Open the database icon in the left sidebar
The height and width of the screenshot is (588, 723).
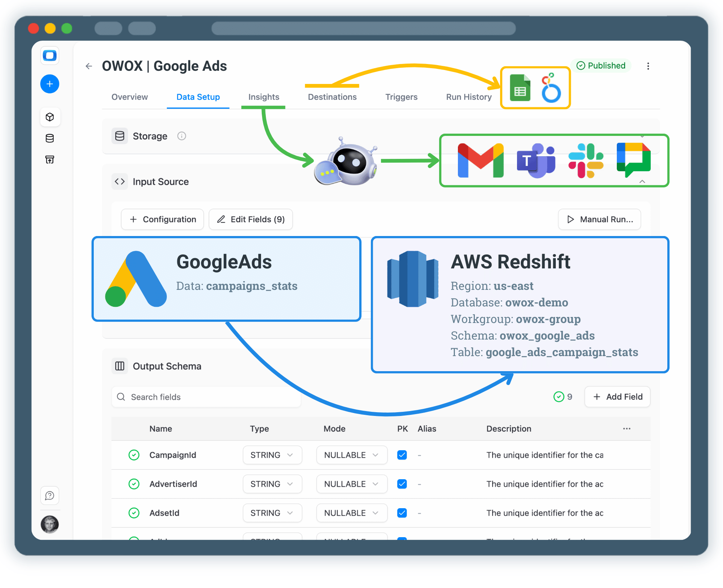[x=49, y=138]
